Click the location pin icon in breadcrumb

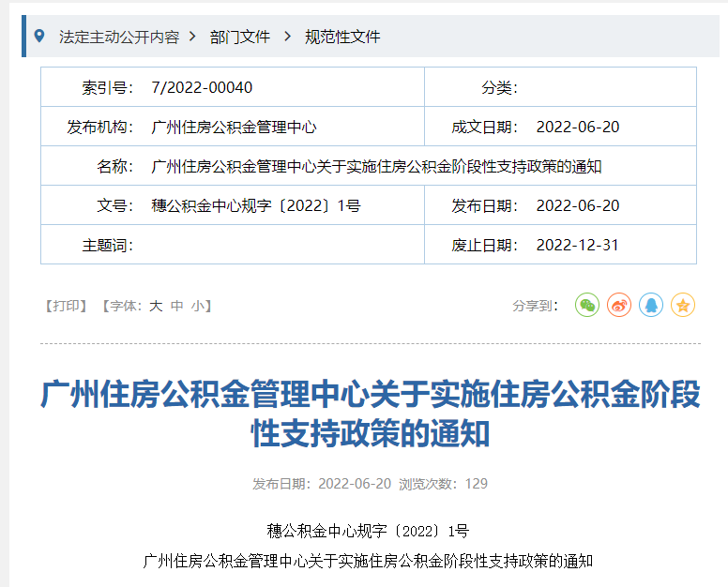pos(38,37)
